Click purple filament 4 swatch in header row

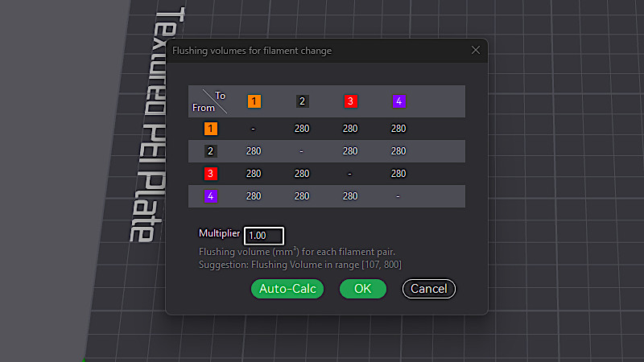click(398, 101)
